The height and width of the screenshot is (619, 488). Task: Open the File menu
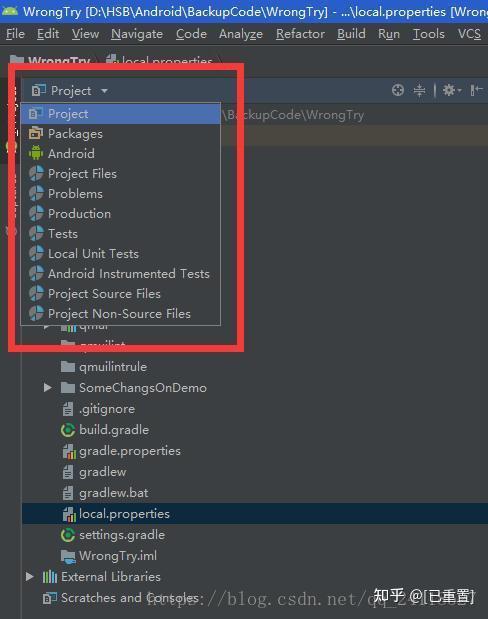[15, 34]
